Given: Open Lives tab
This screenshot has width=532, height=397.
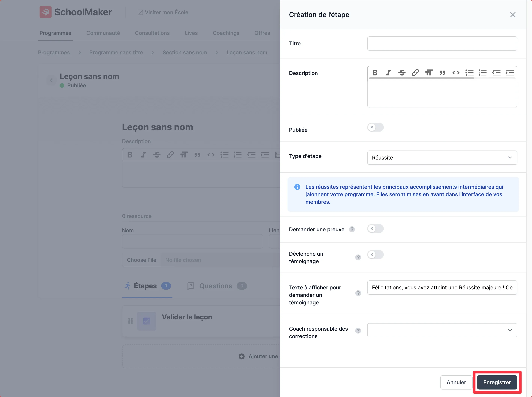Looking at the screenshot, I should [191, 33].
